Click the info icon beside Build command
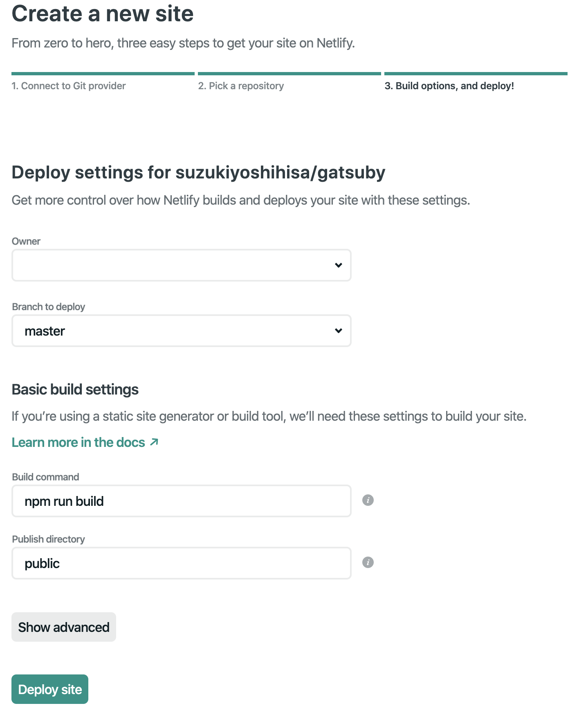This screenshot has height=708, width=588. (368, 500)
